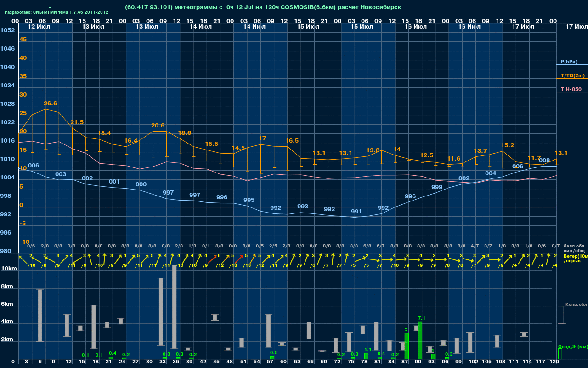The height and width of the screenshot is (368, 588).
Task: Click the meteogram title mentioning COSMOSIB(6.6км)
Action: 263,7
